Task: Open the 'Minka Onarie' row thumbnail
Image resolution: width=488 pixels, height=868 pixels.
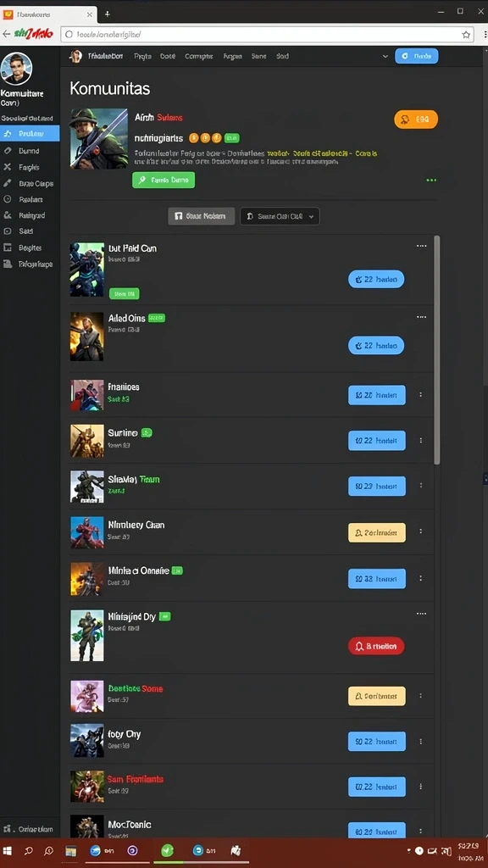Action: coord(87,579)
